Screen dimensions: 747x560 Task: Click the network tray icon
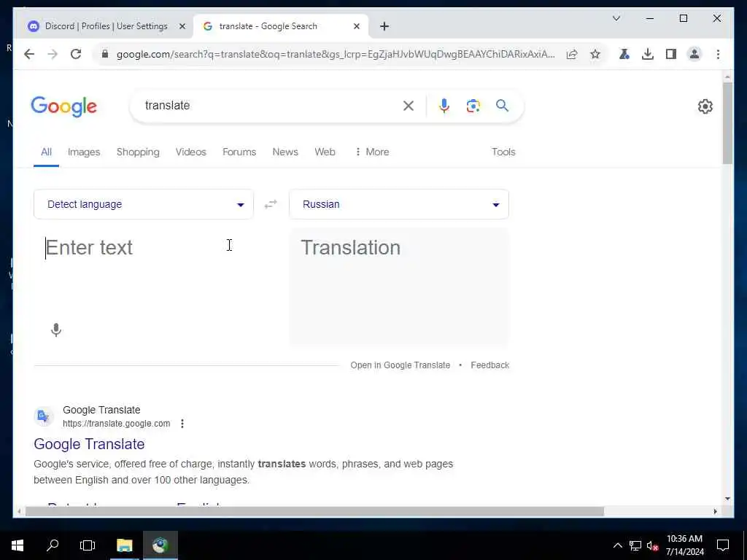635,545
